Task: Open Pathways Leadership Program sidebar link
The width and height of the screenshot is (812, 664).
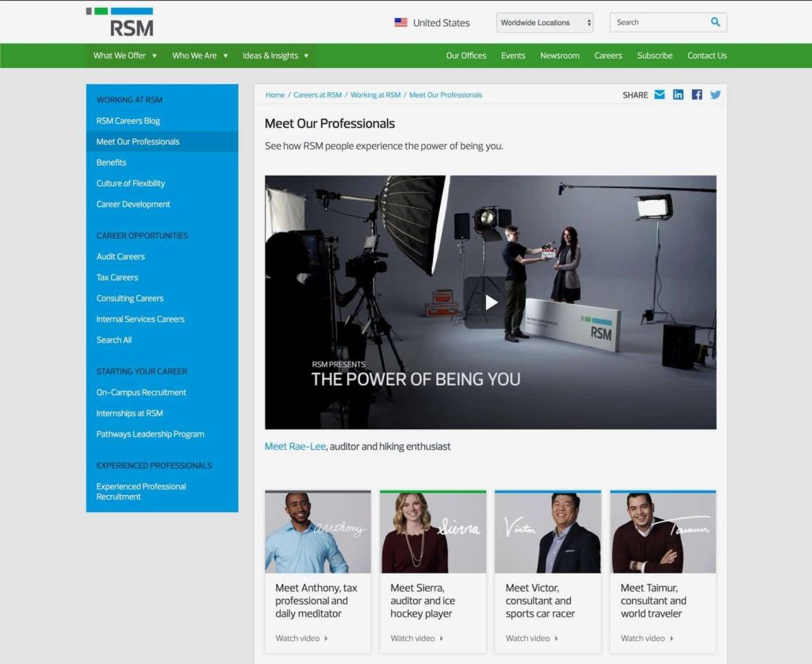Action: point(150,434)
